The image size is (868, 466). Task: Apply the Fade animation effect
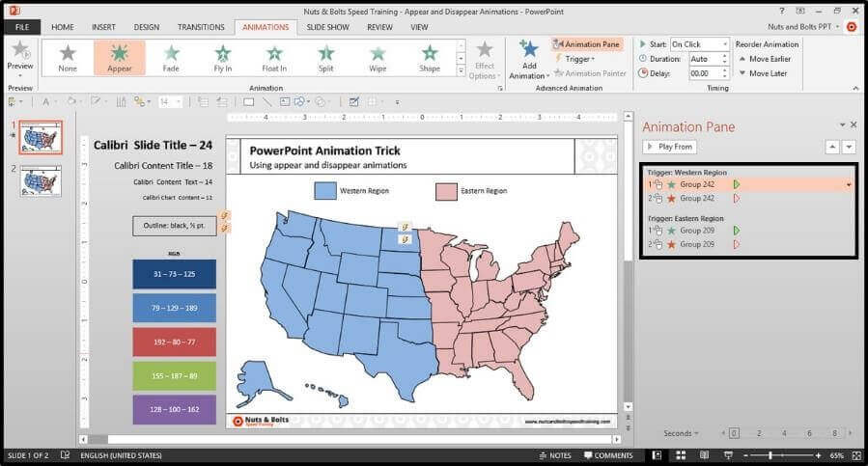(171, 58)
